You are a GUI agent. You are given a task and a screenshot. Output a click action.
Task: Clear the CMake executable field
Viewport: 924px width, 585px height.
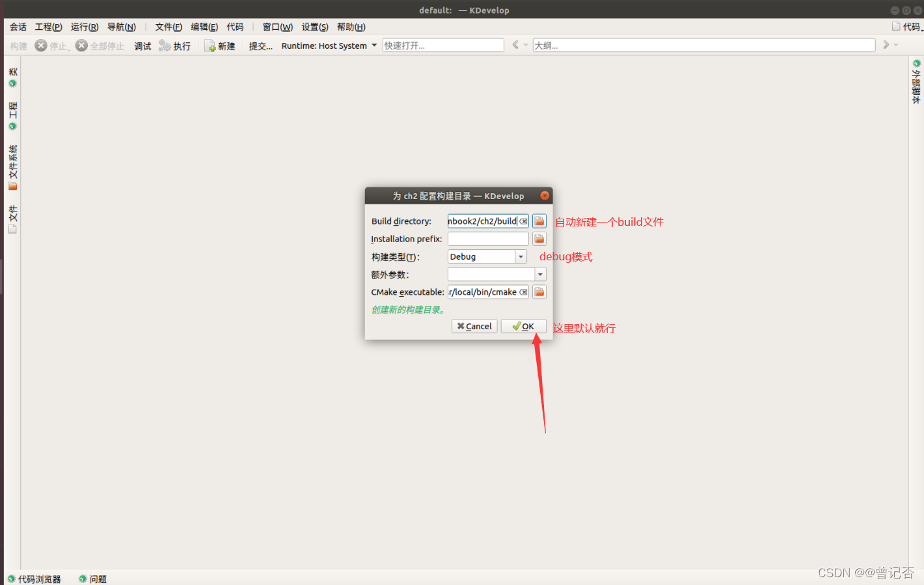coord(524,292)
